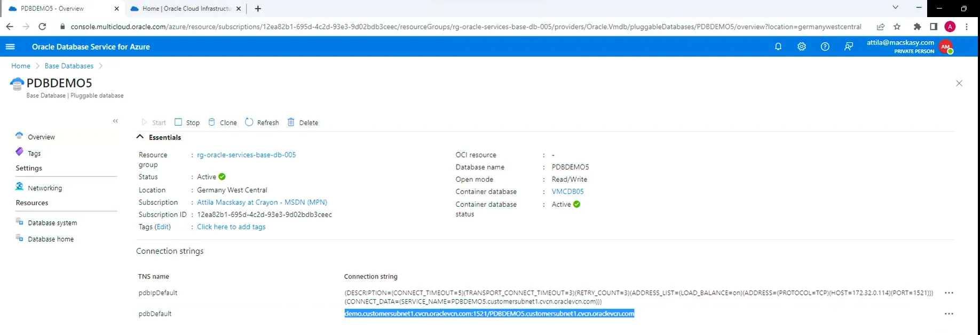
Task: Open options for pdbDefault connection string
Action: [x=949, y=314]
